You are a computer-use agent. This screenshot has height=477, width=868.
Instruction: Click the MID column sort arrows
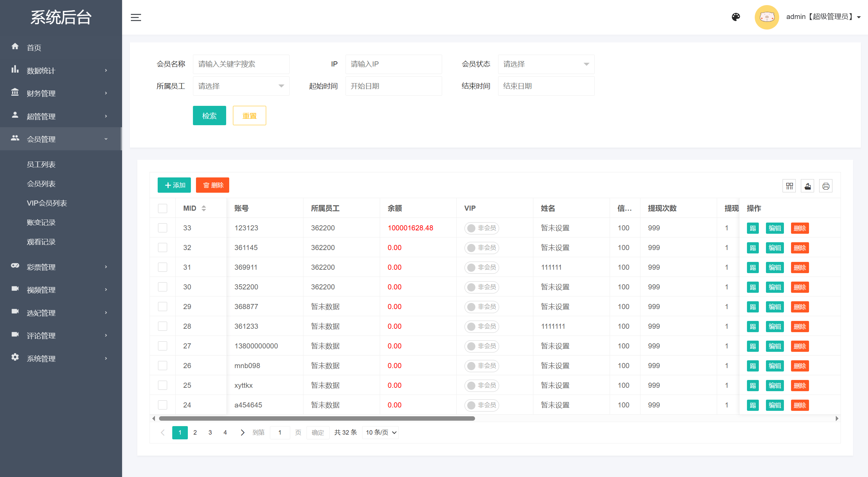[x=204, y=208]
